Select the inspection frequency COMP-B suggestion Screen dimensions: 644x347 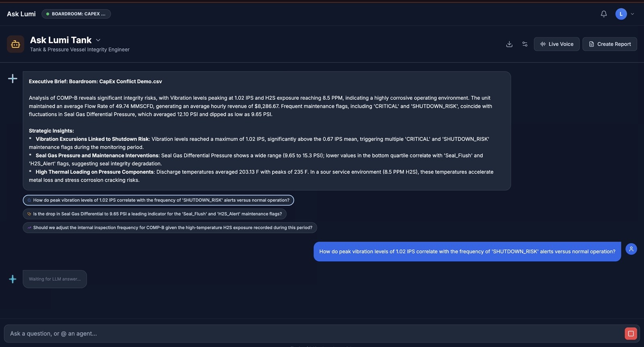click(170, 228)
